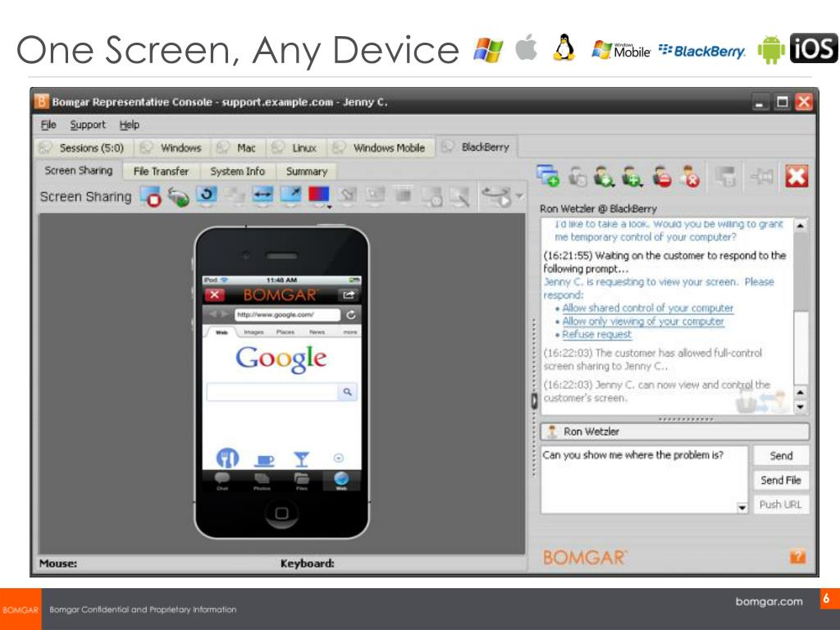Click the Chat icon in phone's bottom bar

(x=221, y=481)
